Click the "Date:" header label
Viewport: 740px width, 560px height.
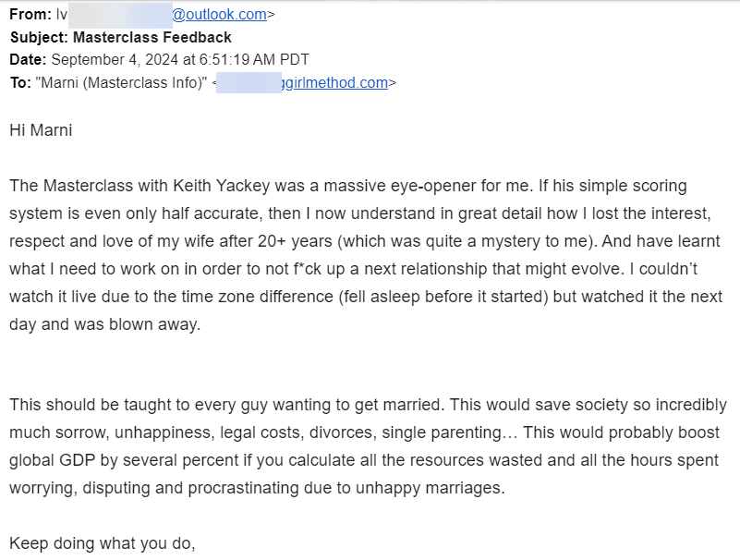click(x=28, y=60)
